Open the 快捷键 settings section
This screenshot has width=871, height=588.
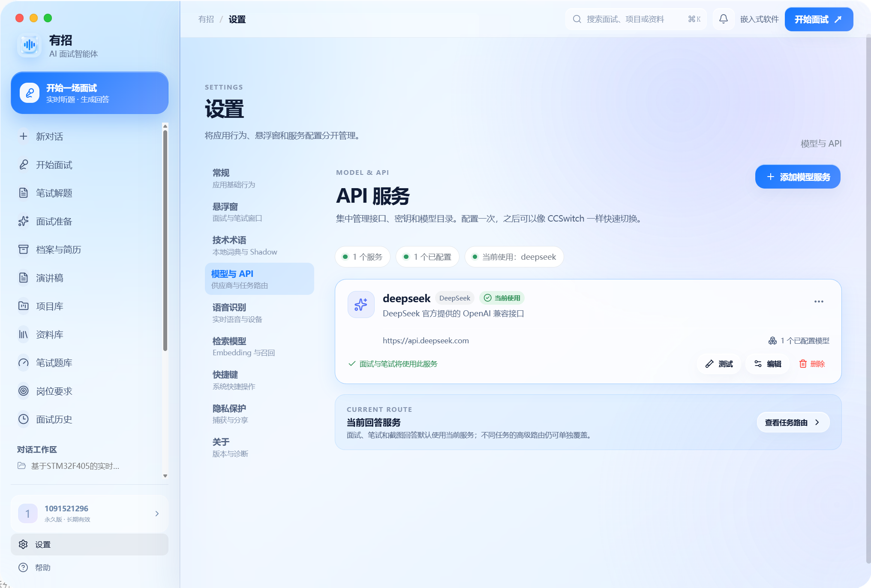[x=259, y=380]
